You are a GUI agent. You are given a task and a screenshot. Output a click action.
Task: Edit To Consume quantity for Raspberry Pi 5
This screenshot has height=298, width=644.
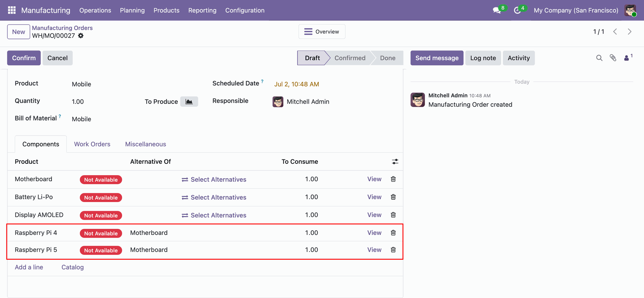(311, 250)
